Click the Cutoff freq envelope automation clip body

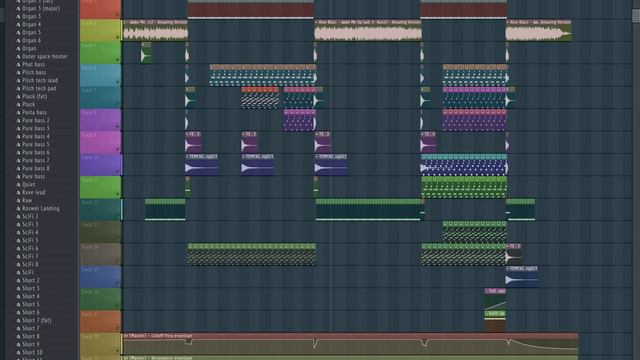coord(350,346)
